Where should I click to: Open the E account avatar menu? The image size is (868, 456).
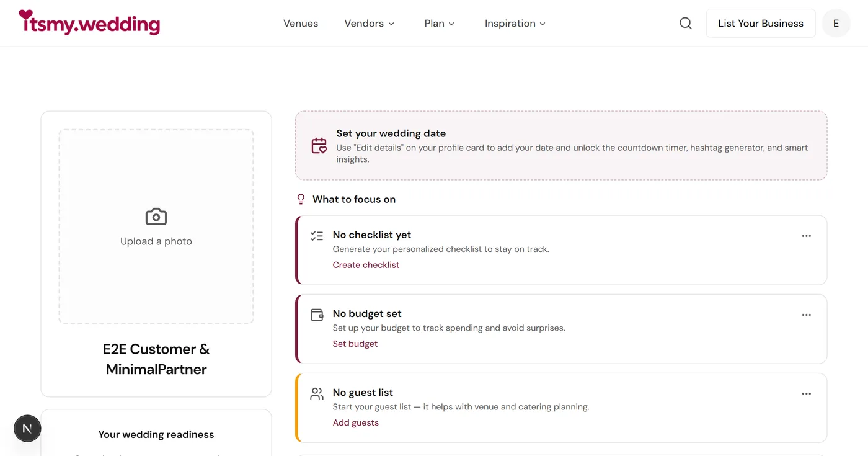click(836, 22)
